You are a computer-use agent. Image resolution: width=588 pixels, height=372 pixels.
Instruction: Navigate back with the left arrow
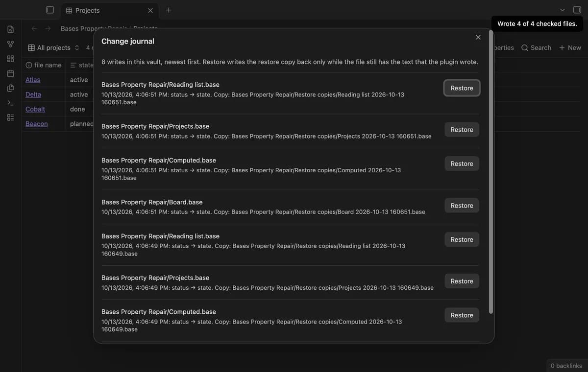34,28
